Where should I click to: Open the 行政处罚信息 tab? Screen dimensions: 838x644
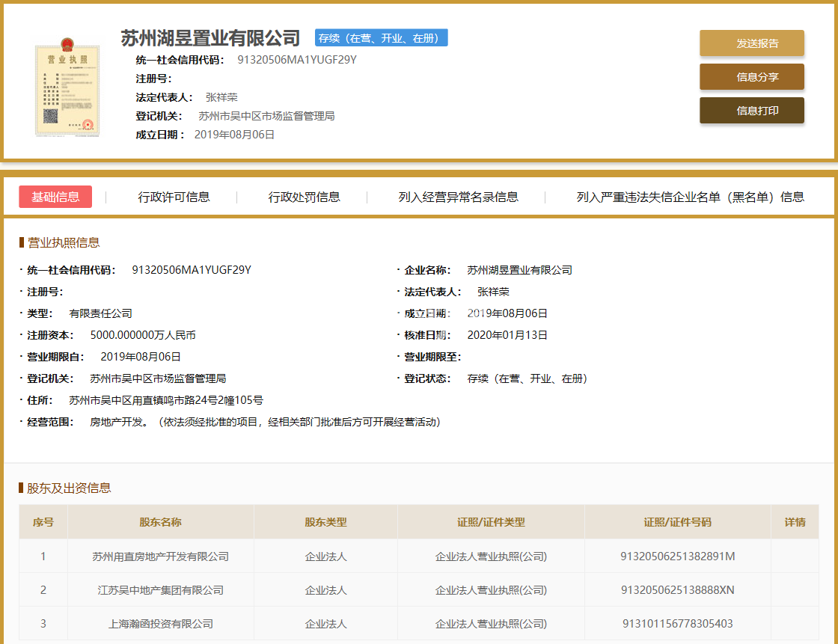click(x=304, y=197)
